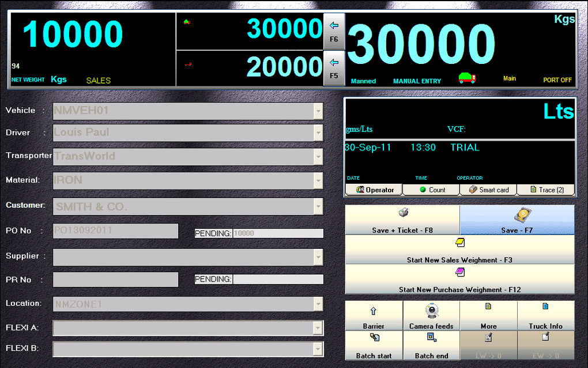Click the F6 capture weight arrow button
This screenshot has height=368, width=588.
pos(334,32)
